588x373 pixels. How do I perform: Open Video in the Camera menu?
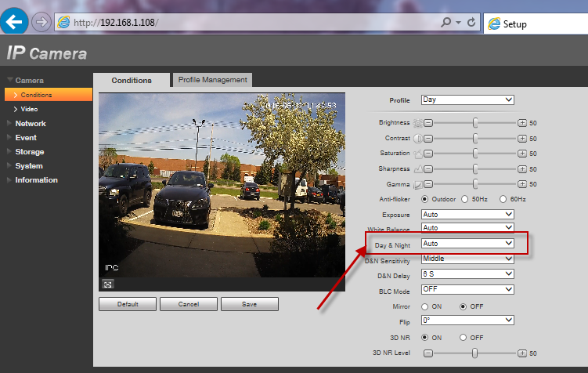(29, 109)
